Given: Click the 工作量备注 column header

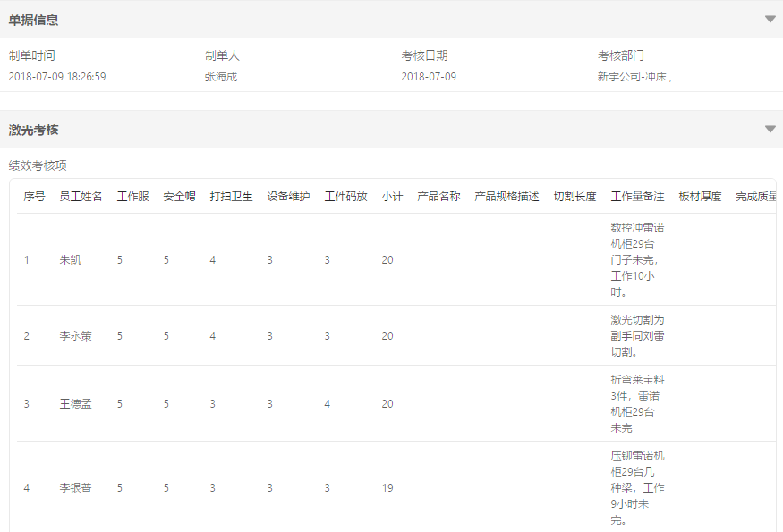Looking at the screenshot, I should point(637,197).
